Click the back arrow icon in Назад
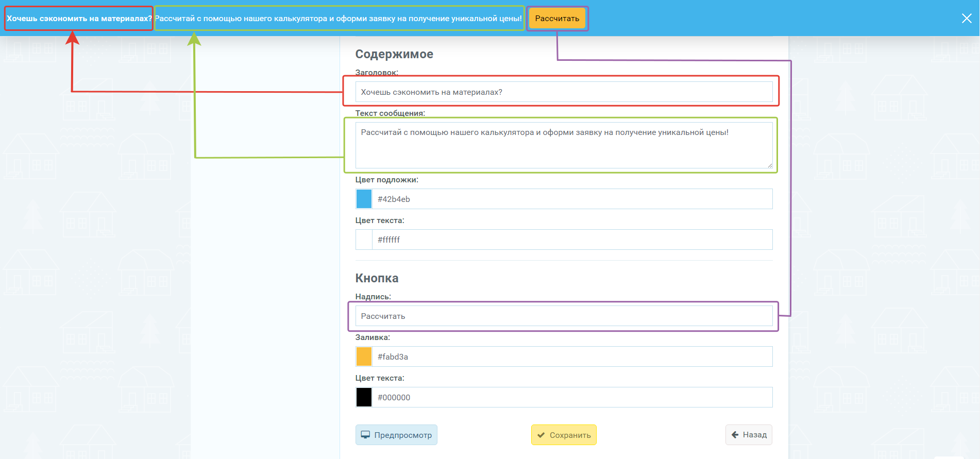Screen dimensions: 980x459 (x=735, y=435)
